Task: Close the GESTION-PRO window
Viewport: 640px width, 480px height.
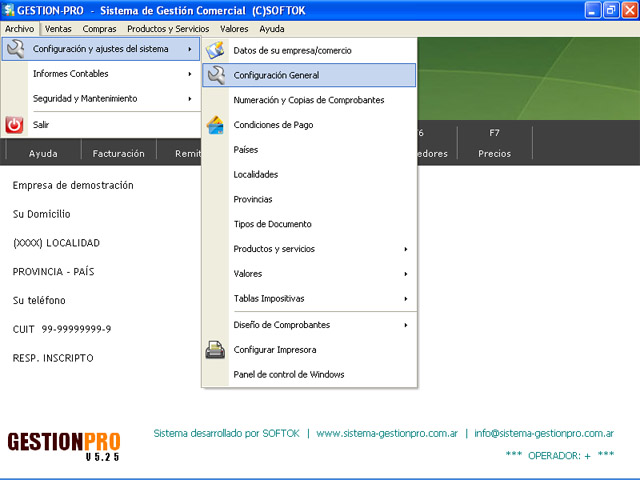Action: 629,11
